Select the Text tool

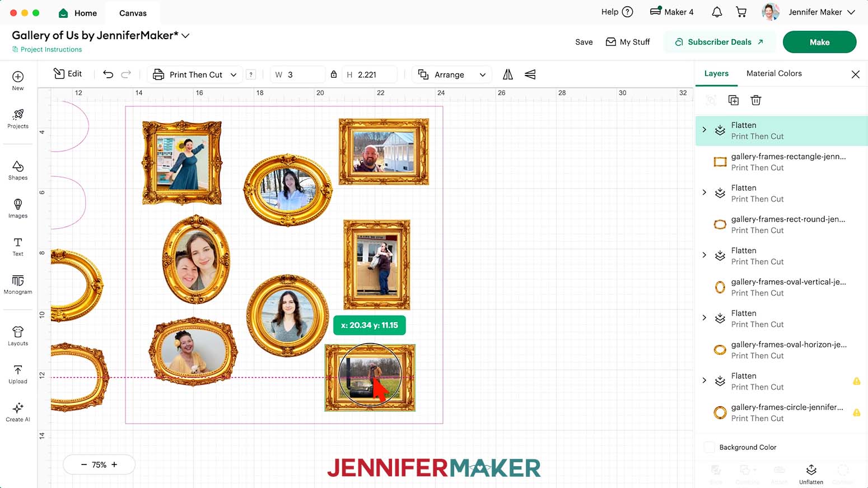click(18, 246)
